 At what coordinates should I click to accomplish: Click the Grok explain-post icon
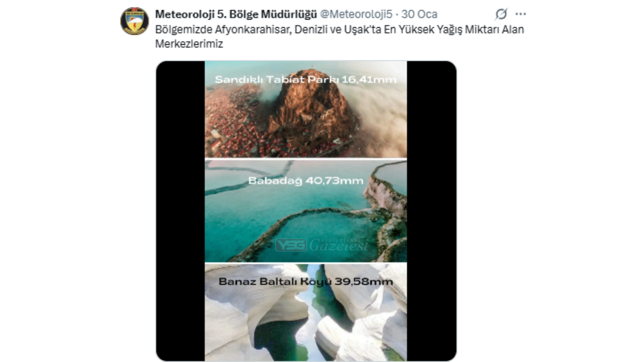[x=501, y=14]
